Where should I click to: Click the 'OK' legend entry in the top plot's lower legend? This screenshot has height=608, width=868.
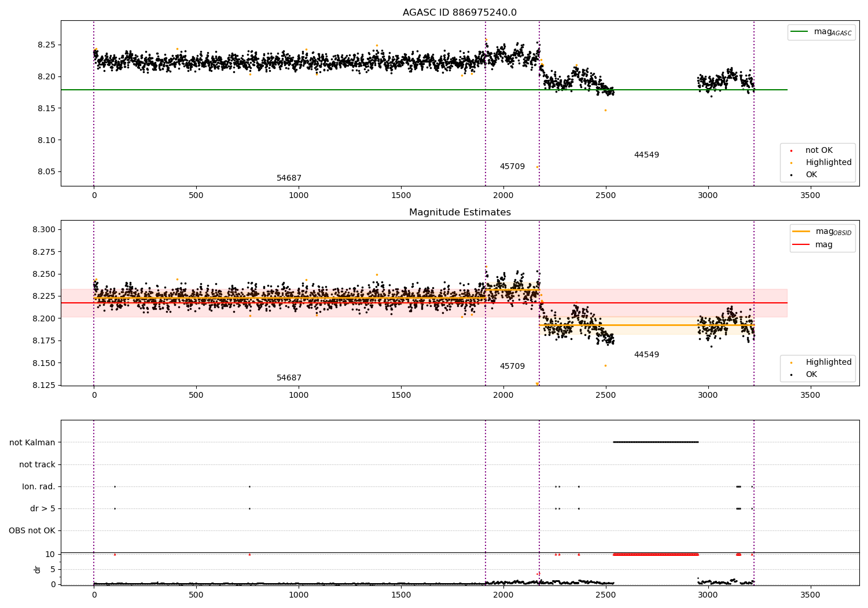pyautogui.click(x=804, y=175)
